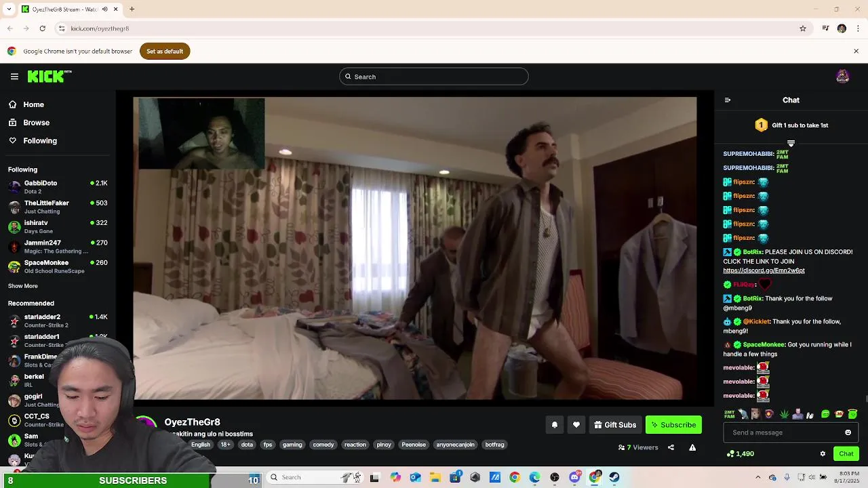Reload the page in Chrome

click(42, 28)
